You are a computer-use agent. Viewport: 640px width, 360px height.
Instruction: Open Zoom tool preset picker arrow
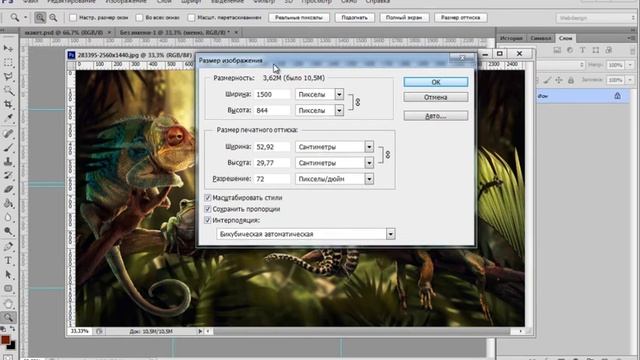pos(25,18)
